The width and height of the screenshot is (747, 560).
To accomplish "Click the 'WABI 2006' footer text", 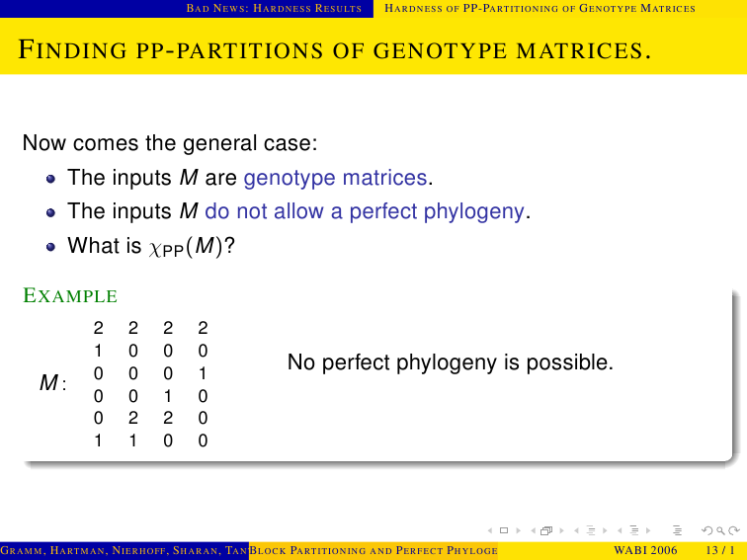I will (645, 550).
